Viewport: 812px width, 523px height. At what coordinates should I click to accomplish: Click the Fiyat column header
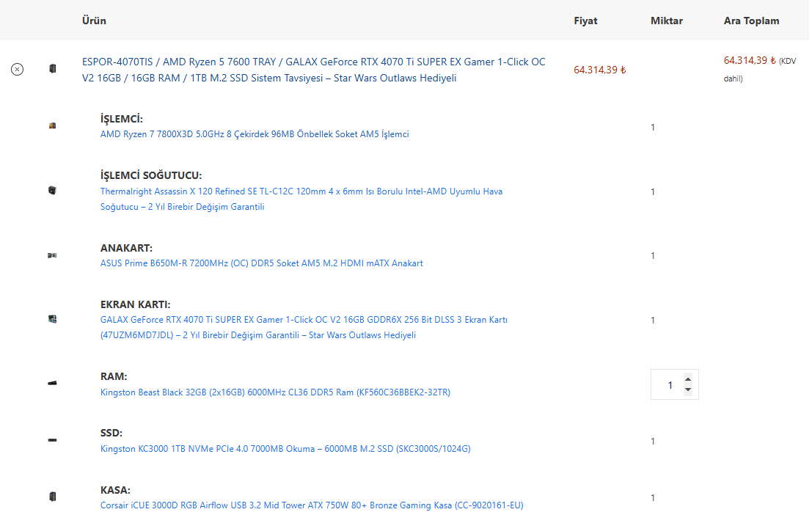tap(585, 21)
